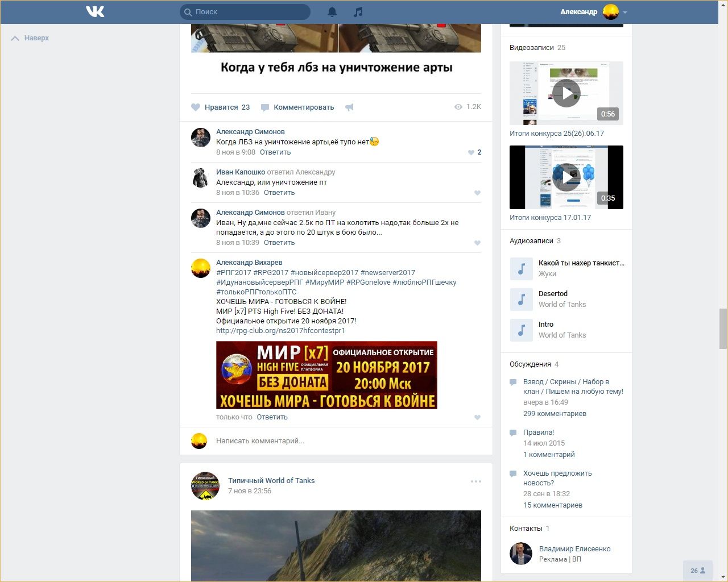This screenshot has width=728, height=582.
Task: Open Александр Симонов avatar on first comment
Action: (x=200, y=138)
